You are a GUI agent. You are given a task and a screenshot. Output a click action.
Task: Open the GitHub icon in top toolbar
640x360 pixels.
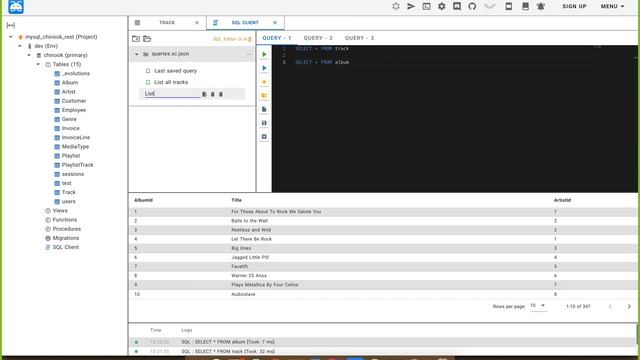[472, 6]
